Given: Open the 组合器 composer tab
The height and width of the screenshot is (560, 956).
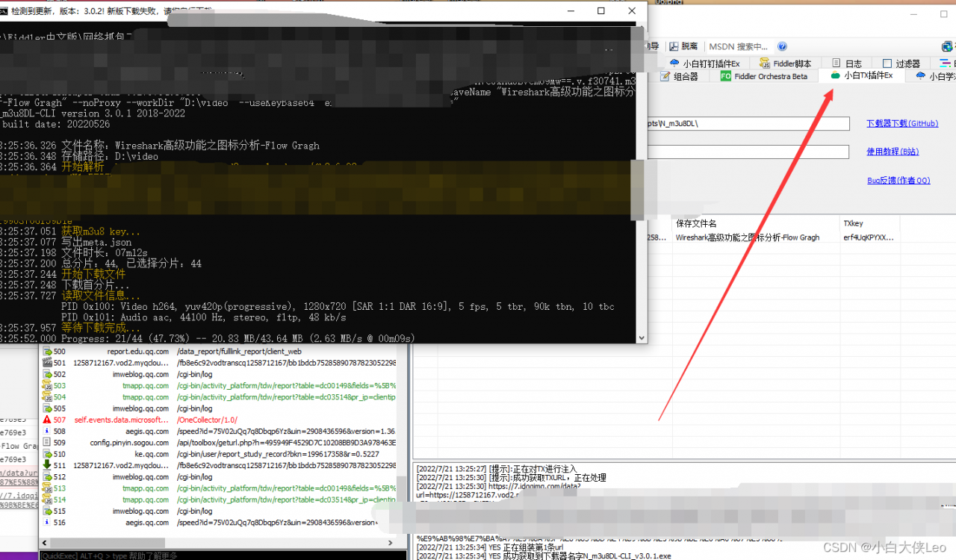Looking at the screenshot, I should [x=679, y=76].
